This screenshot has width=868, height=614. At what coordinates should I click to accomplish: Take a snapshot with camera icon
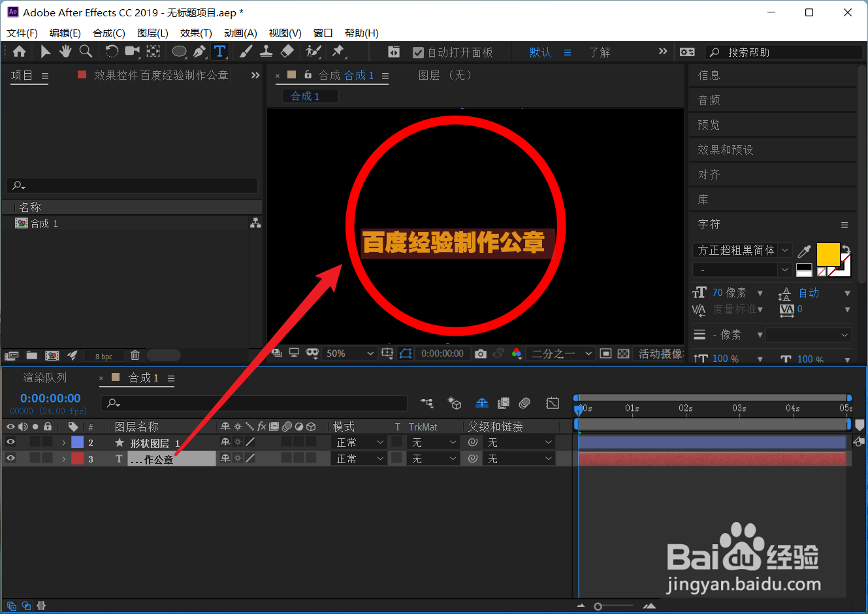(481, 353)
